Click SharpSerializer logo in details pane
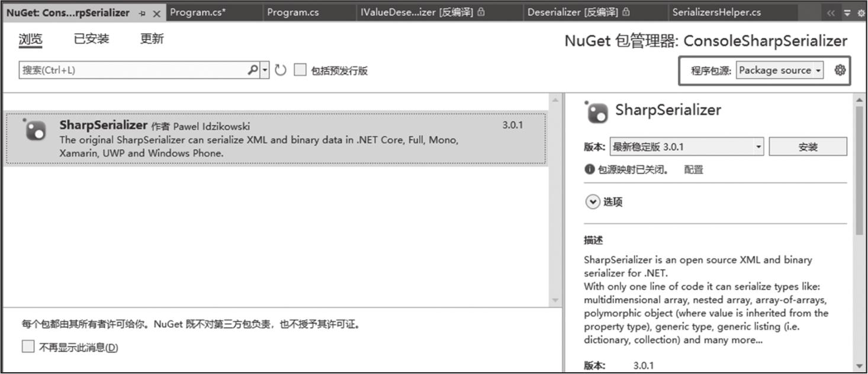Viewport: 868px width, 374px height. point(596,111)
